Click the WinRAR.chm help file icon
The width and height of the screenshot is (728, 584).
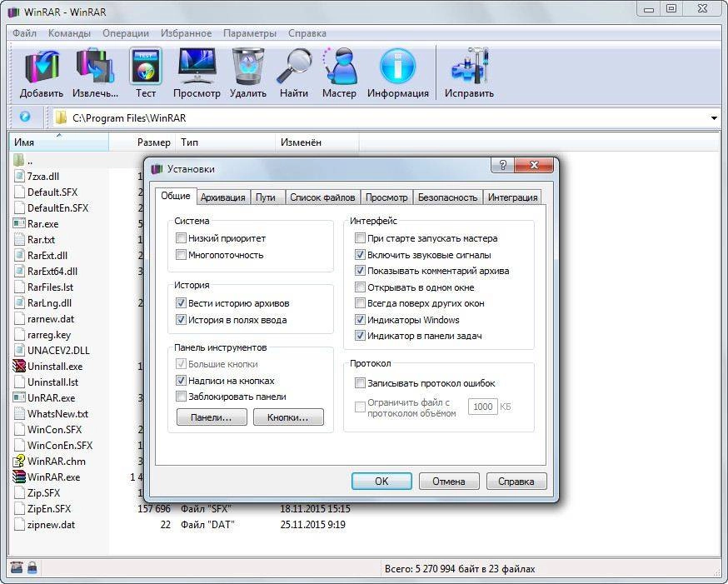(x=19, y=461)
